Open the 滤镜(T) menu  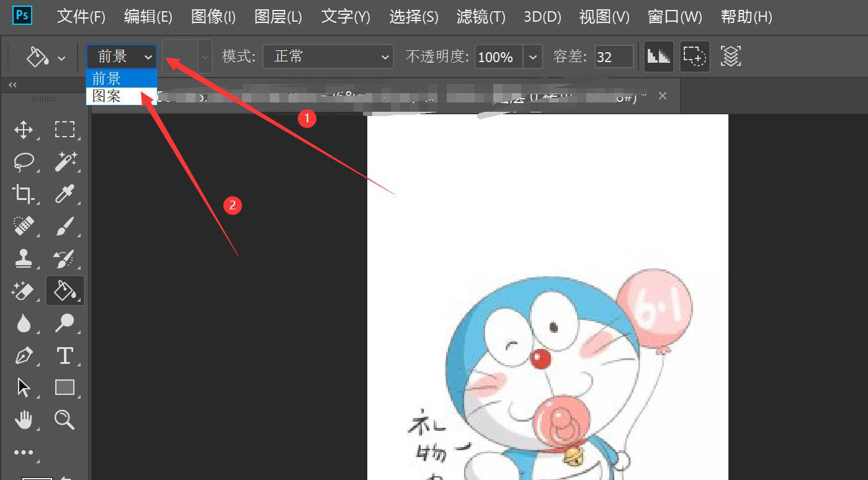coord(481,16)
